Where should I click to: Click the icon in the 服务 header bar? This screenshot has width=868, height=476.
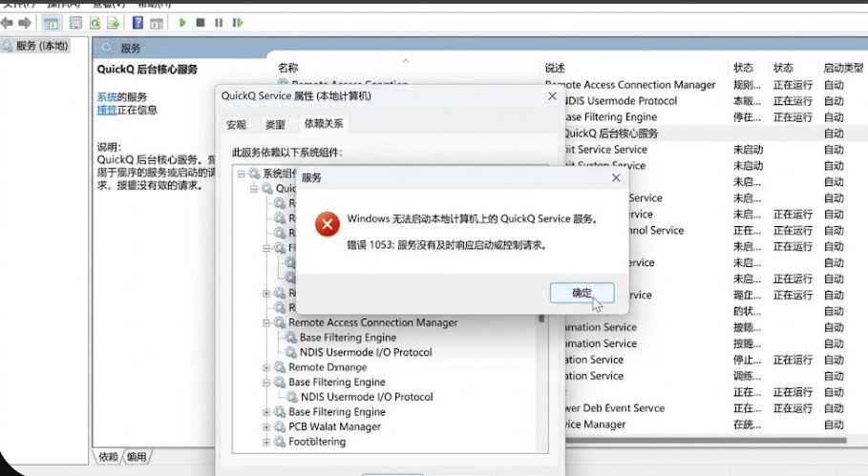point(107,48)
